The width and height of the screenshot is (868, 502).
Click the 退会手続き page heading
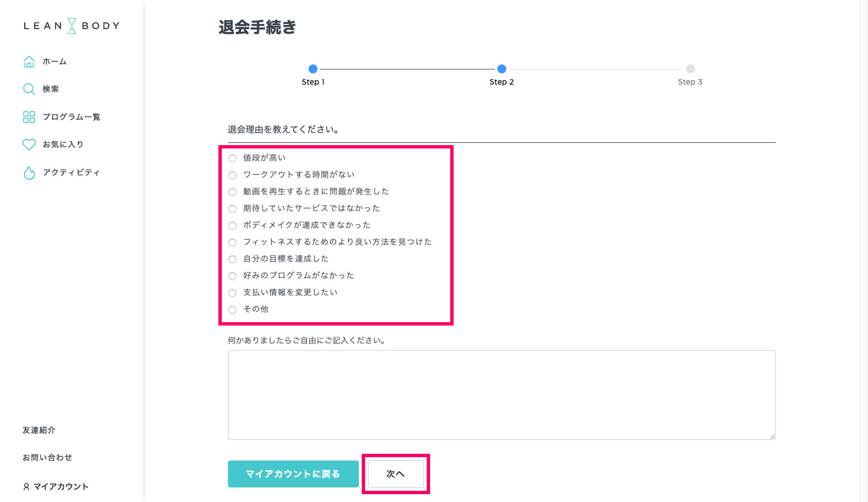click(257, 27)
